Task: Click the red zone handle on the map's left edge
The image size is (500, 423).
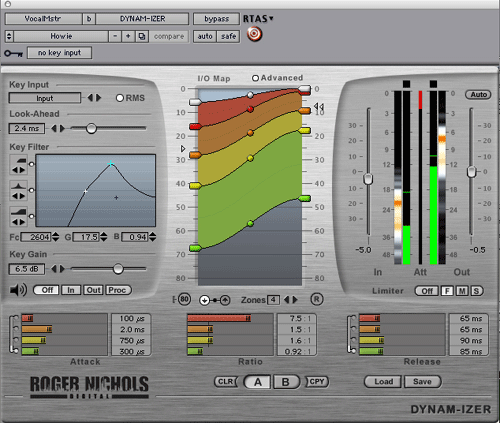Action: pos(195,126)
